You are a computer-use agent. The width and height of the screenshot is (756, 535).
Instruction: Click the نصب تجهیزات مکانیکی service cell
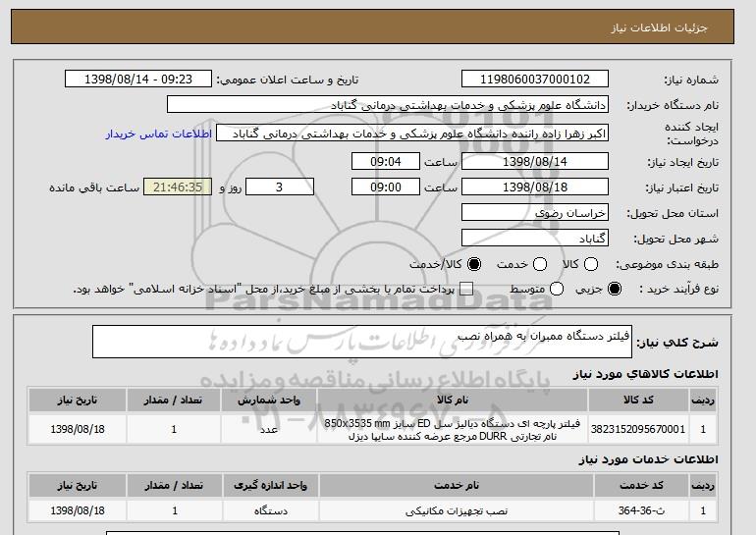pyautogui.click(x=457, y=510)
